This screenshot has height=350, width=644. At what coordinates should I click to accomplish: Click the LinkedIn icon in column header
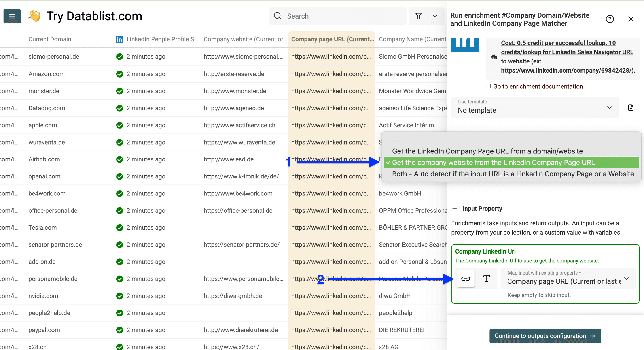(119, 39)
